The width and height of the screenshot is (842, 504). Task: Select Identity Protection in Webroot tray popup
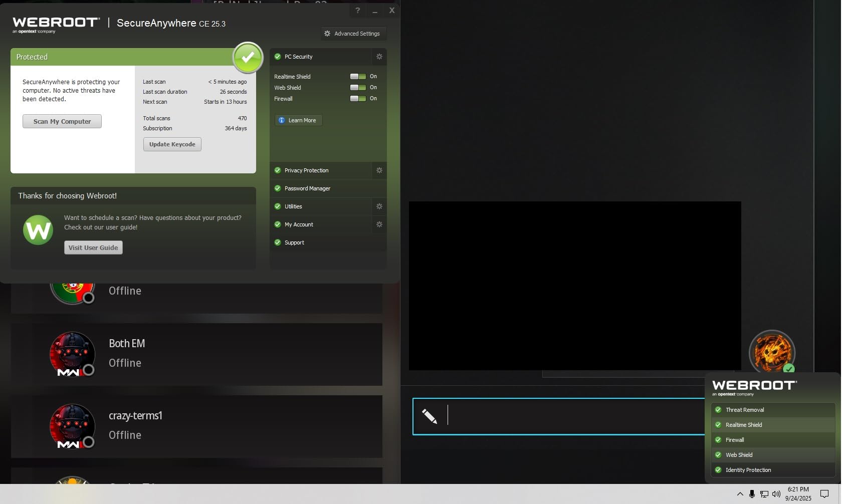click(x=772, y=470)
